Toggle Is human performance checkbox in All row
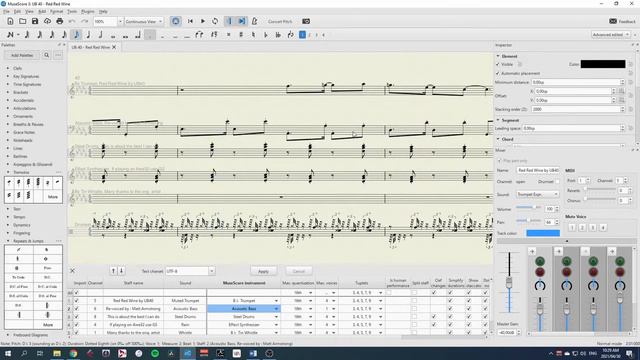Image resolution: width=640 pixels, height=360 pixels. [389, 293]
